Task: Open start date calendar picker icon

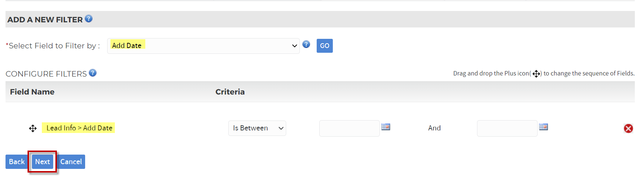Action: click(x=386, y=127)
